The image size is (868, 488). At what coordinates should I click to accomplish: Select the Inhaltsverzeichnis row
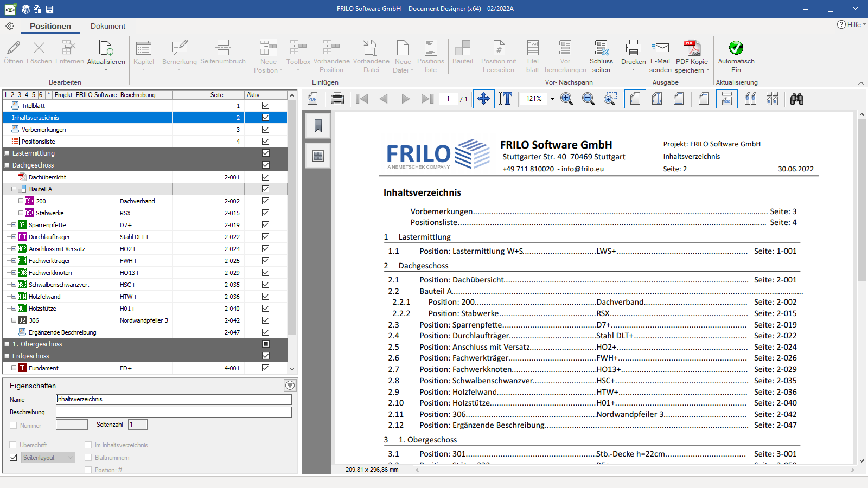pos(145,118)
